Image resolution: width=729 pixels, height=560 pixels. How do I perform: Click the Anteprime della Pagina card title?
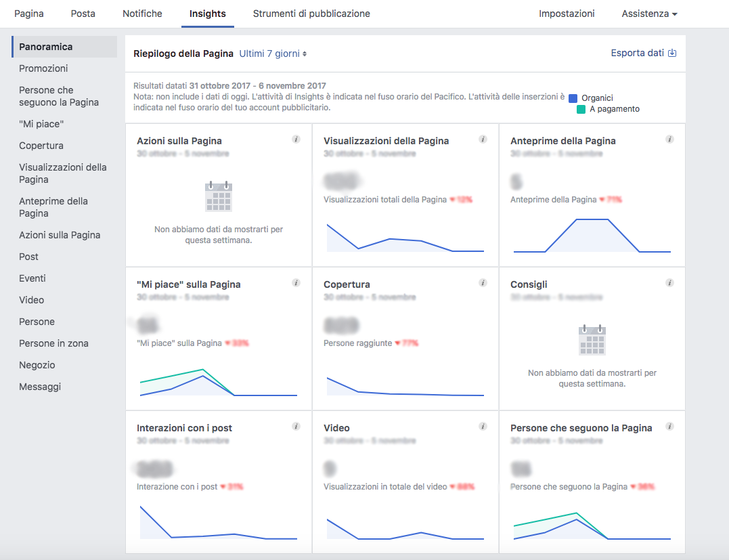562,141
